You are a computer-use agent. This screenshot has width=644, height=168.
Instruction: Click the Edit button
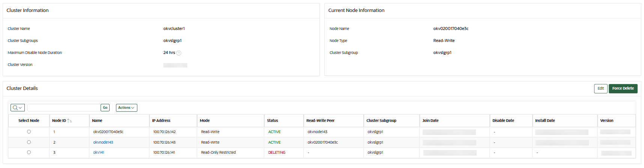coord(600,88)
